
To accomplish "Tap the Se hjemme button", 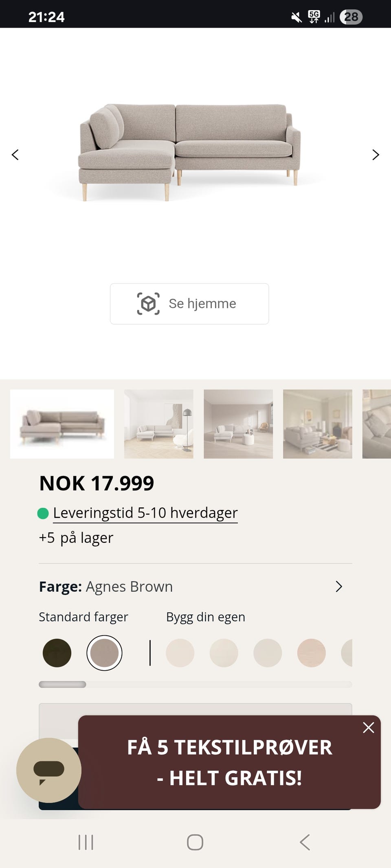I will click(189, 303).
